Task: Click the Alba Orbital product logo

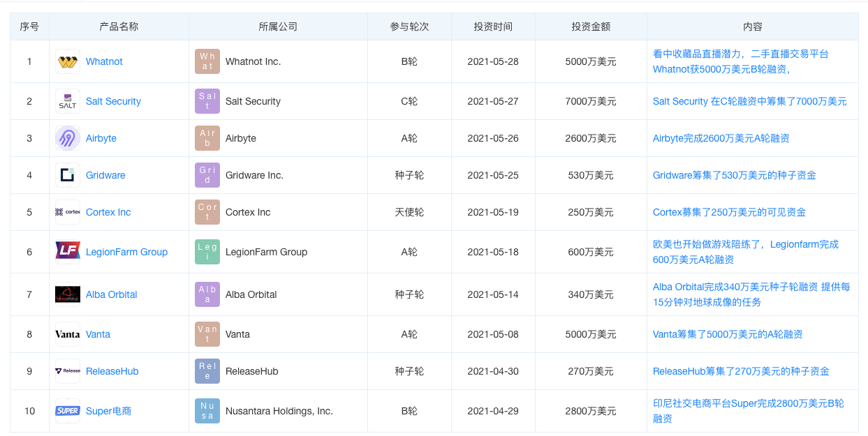Action: pyautogui.click(x=68, y=294)
